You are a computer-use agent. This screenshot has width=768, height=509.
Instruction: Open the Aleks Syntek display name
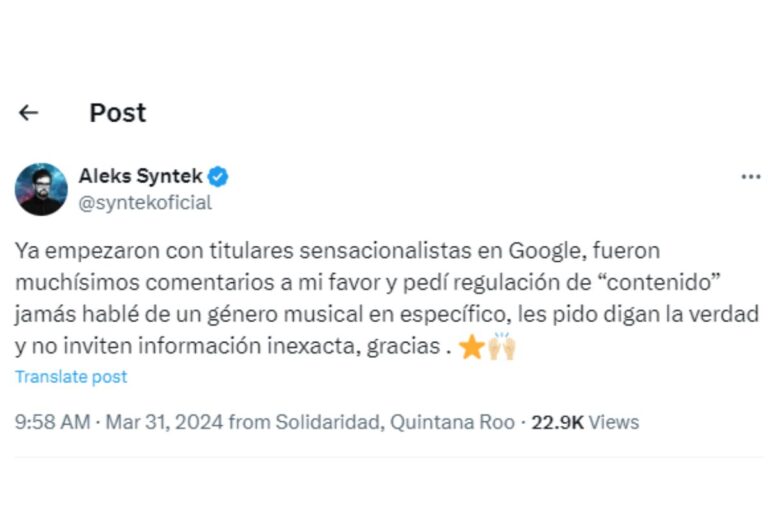click(141, 176)
